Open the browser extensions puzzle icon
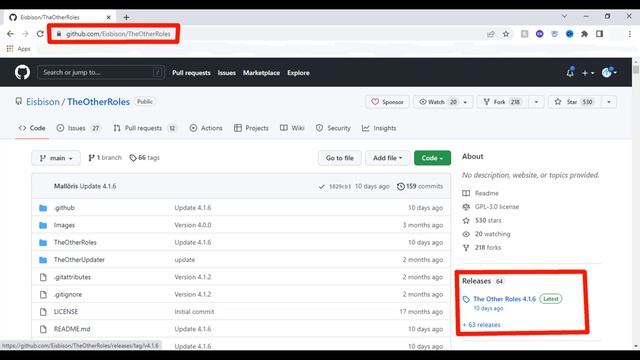Image resolution: width=640 pixels, height=360 pixels. pyautogui.click(x=584, y=34)
